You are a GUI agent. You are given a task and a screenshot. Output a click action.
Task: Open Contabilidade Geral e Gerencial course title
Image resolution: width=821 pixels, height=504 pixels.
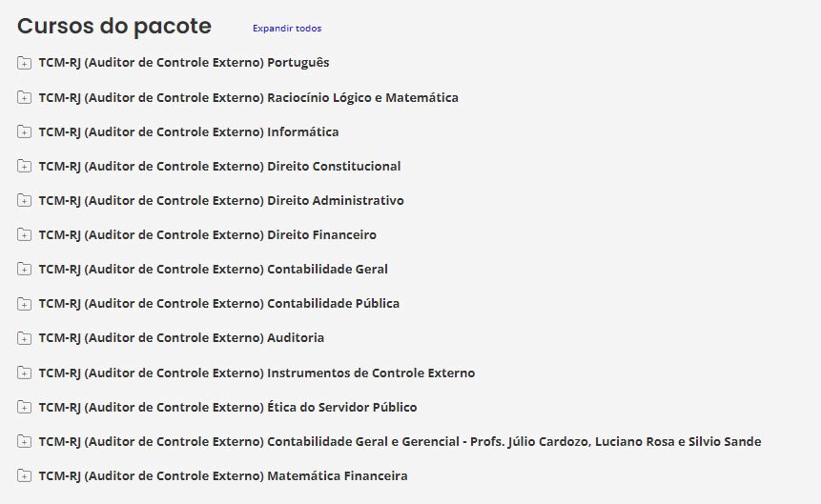[x=400, y=440]
